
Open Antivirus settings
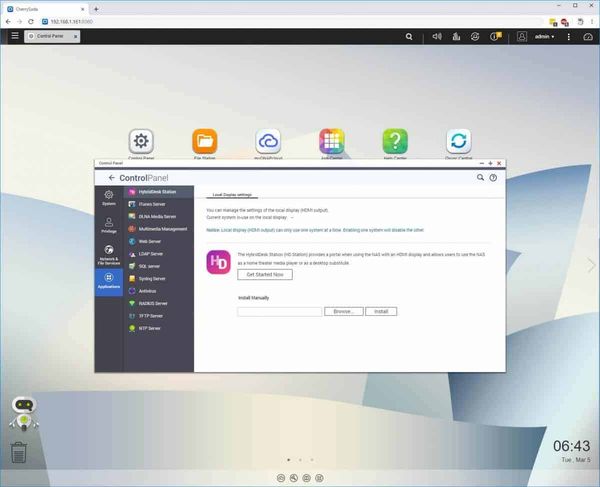tap(159, 291)
